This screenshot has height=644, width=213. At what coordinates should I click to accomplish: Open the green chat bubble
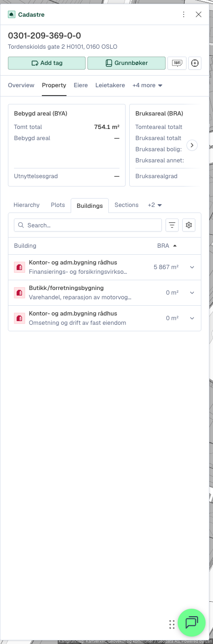(192, 622)
